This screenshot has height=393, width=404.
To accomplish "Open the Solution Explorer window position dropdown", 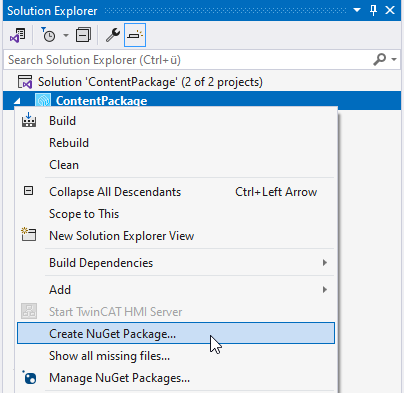I will click(357, 10).
